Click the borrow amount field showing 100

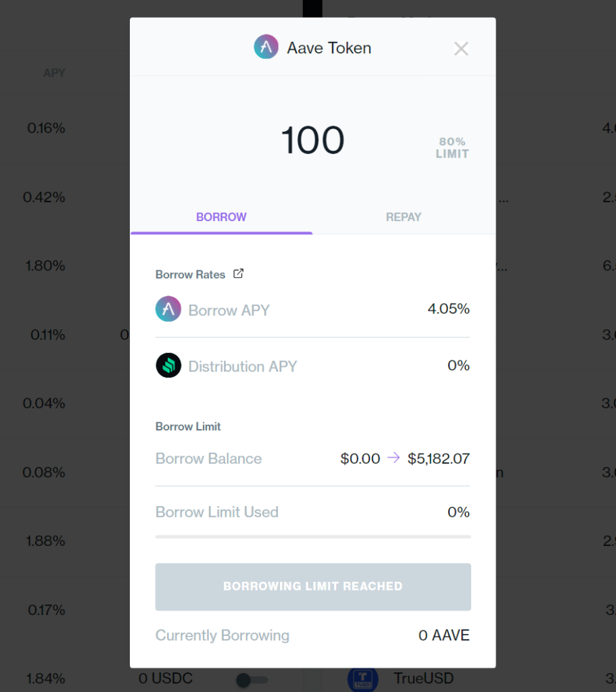click(312, 141)
